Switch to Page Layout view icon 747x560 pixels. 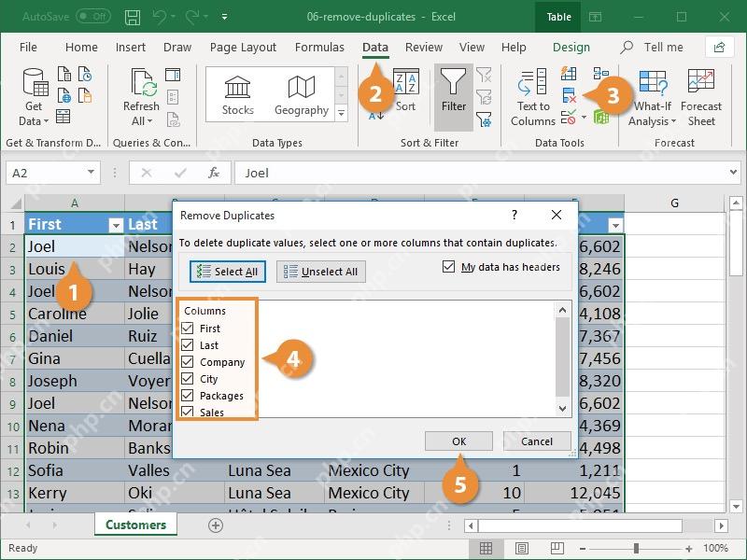[x=522, y=548]
